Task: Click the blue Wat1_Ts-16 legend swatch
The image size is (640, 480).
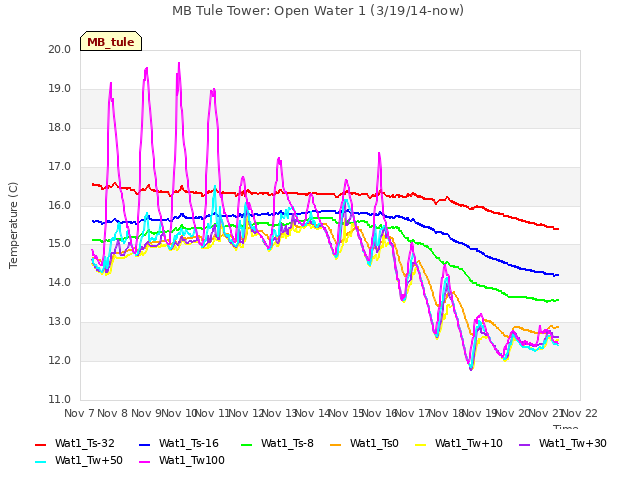Action: tap(144, 444)
